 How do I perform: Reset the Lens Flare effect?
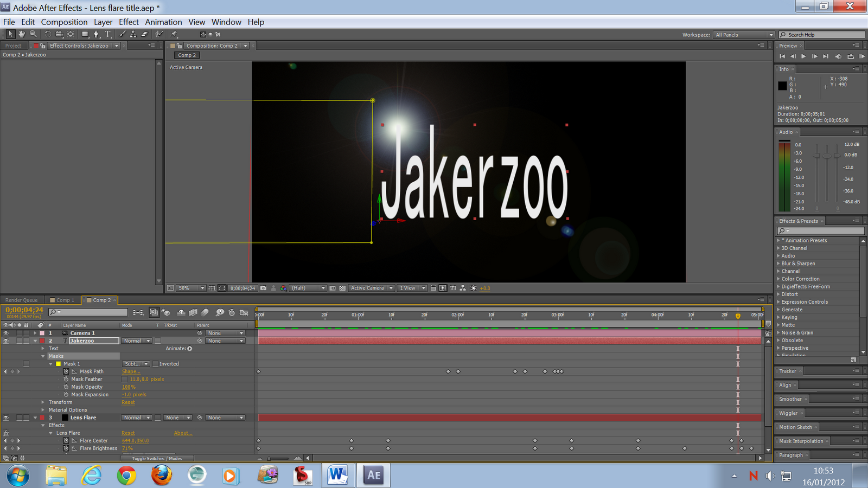tap(128, 433)
